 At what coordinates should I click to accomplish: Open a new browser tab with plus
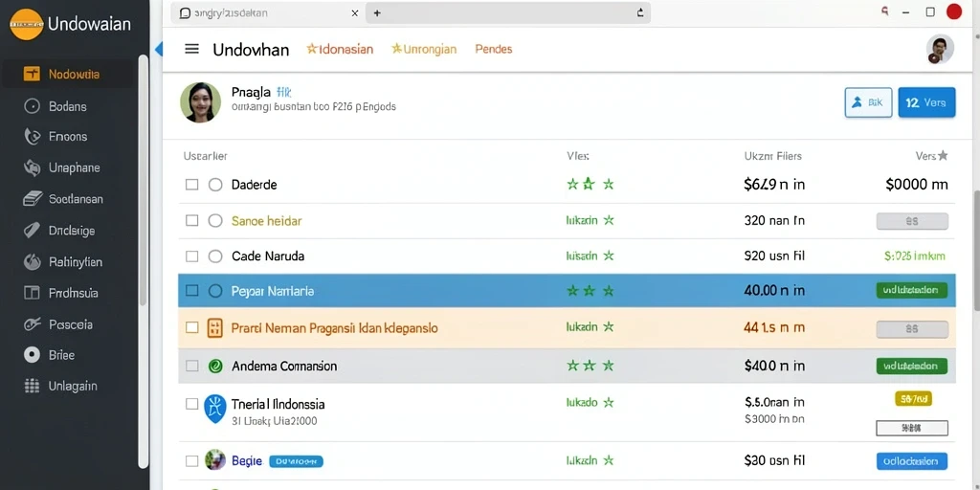click(x=377, y=12)
